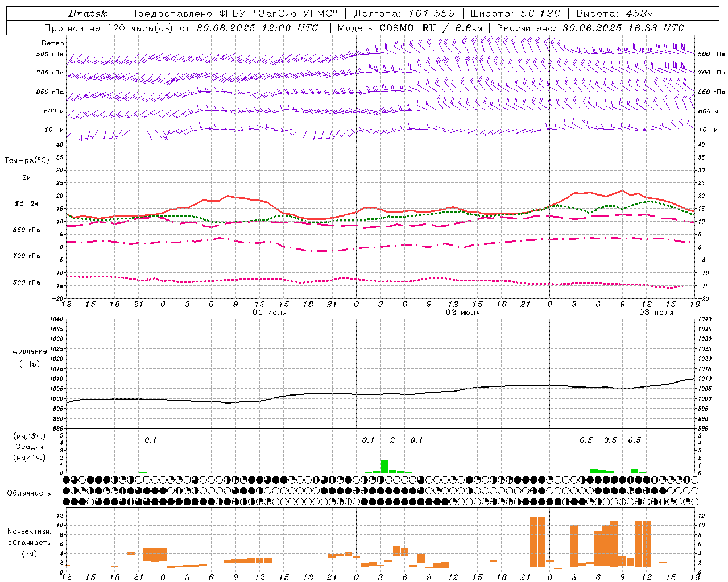Click the "850 гПа" temperature legend label
This screenshot has height=582, width=728.
[27, 230]
